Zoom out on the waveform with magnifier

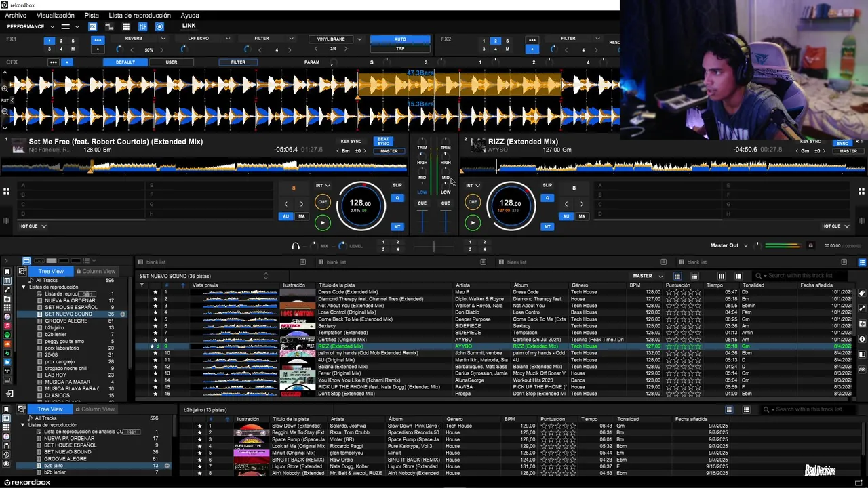pyautogui.click(x=5, y=112)
